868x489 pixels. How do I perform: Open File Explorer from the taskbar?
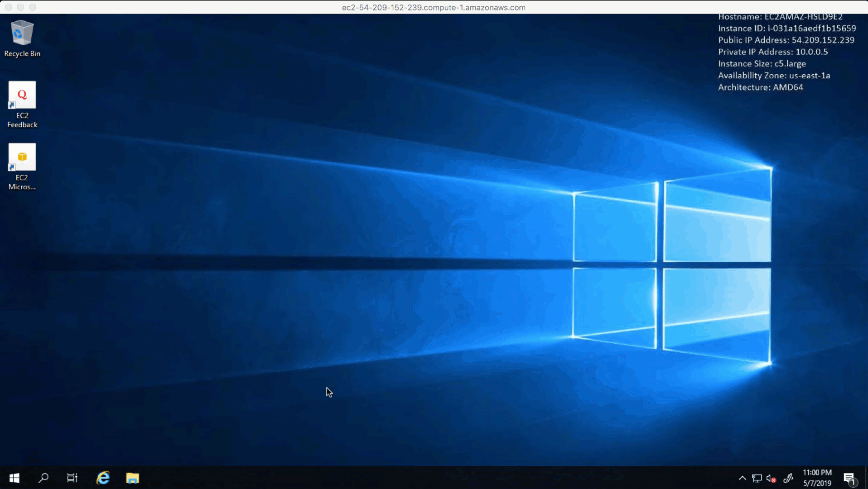click(132, 478)
